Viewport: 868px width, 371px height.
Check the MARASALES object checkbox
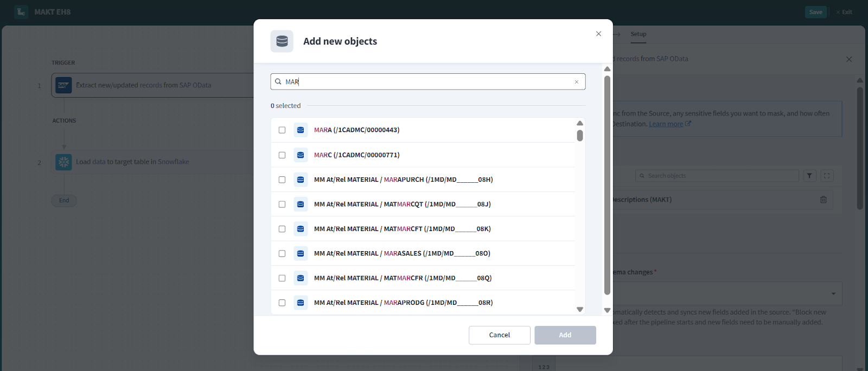tap(282, 253)
